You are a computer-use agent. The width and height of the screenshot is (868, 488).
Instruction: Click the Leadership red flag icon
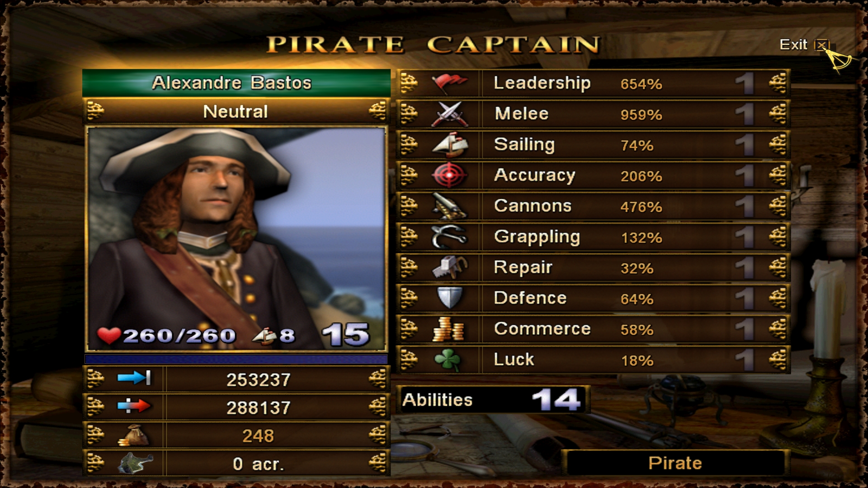click(449, 84)
